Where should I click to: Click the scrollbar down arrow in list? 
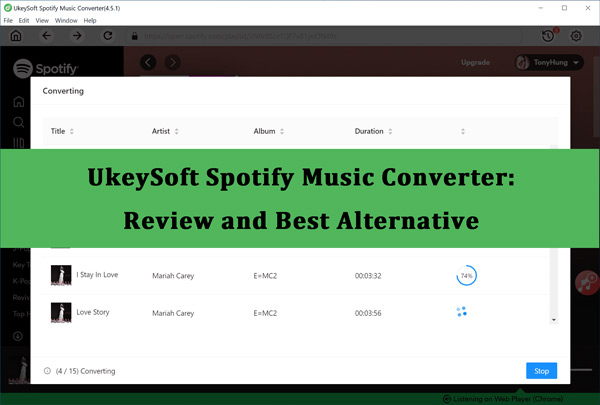pyautogui.click(x=554, y=320)
